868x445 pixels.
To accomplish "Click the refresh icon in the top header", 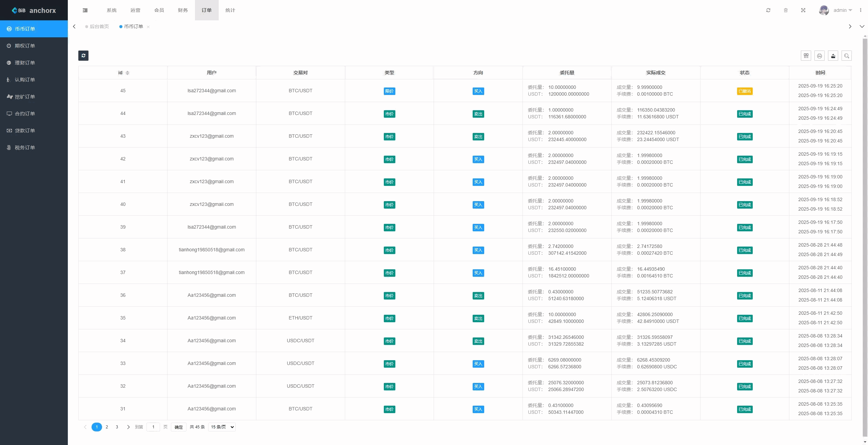I will [x=768, y=10].
